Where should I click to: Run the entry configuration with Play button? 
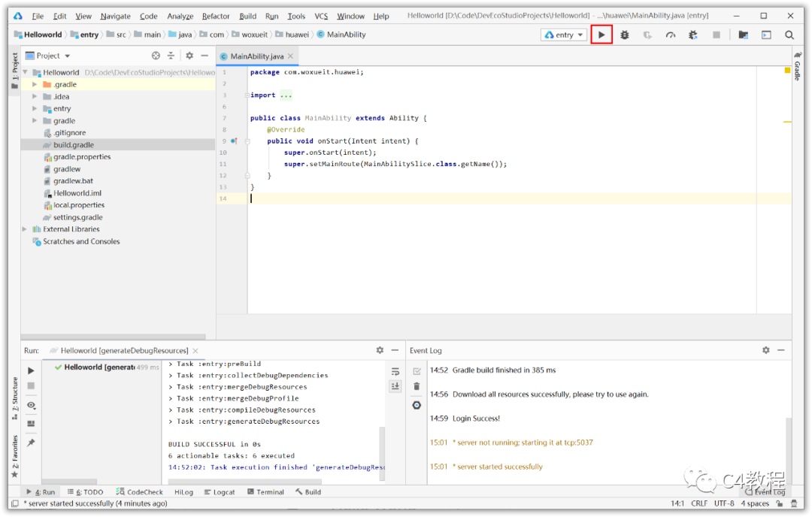point(601,35)
